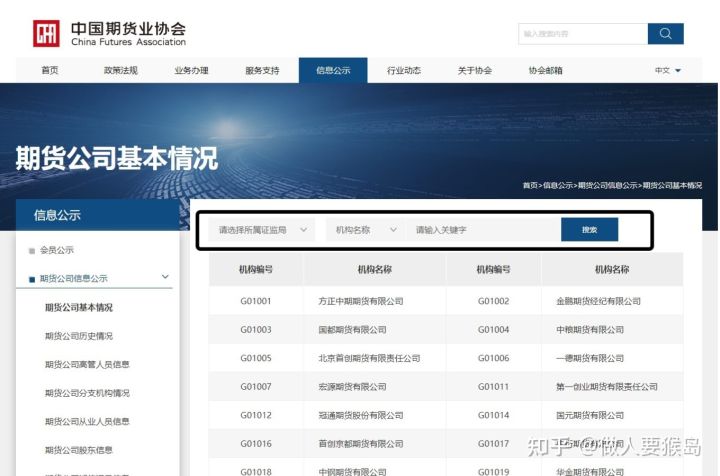The width and height of the screenshot is (720, 476).
Task: Open the 政策法规 nav menu item
Action: [x=120, y=70]
